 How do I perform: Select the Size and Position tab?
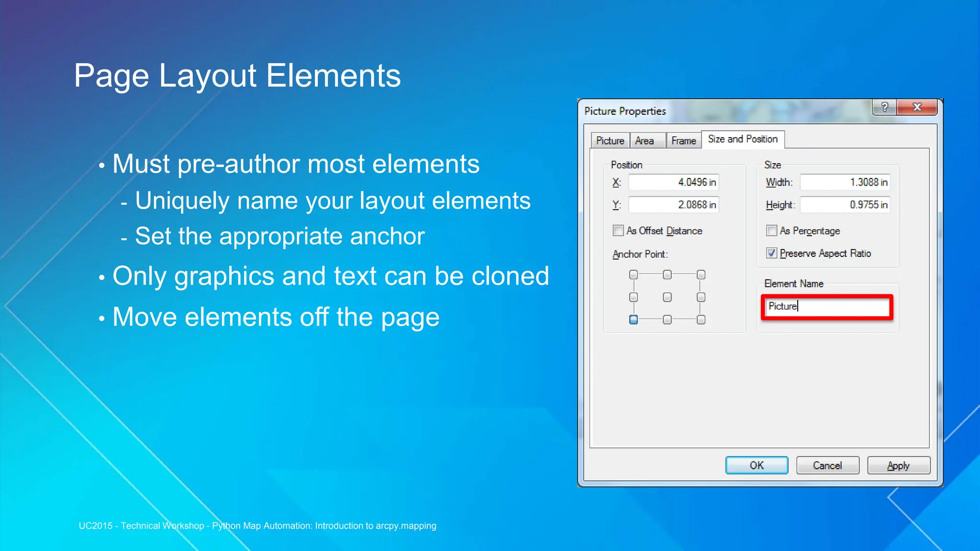click(x=743, y=139)
